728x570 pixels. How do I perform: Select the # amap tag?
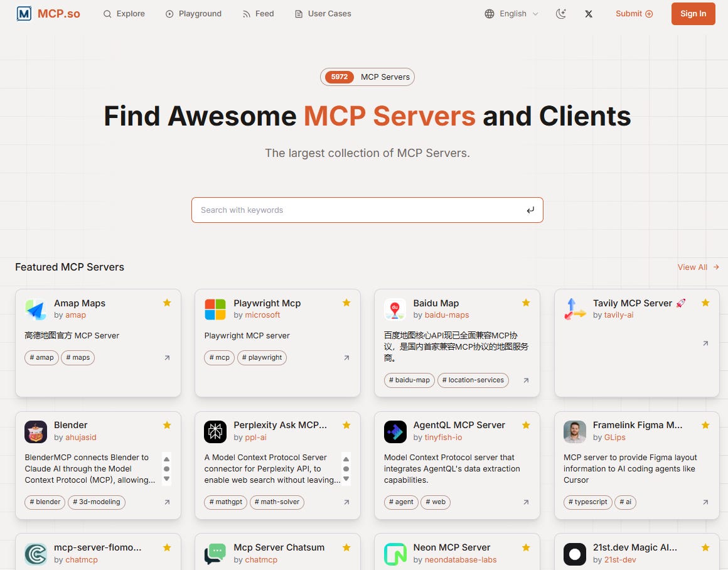[42, 357]
